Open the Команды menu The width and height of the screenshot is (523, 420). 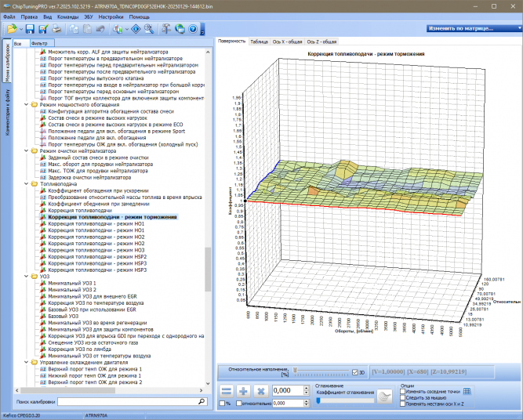(67, 16)
